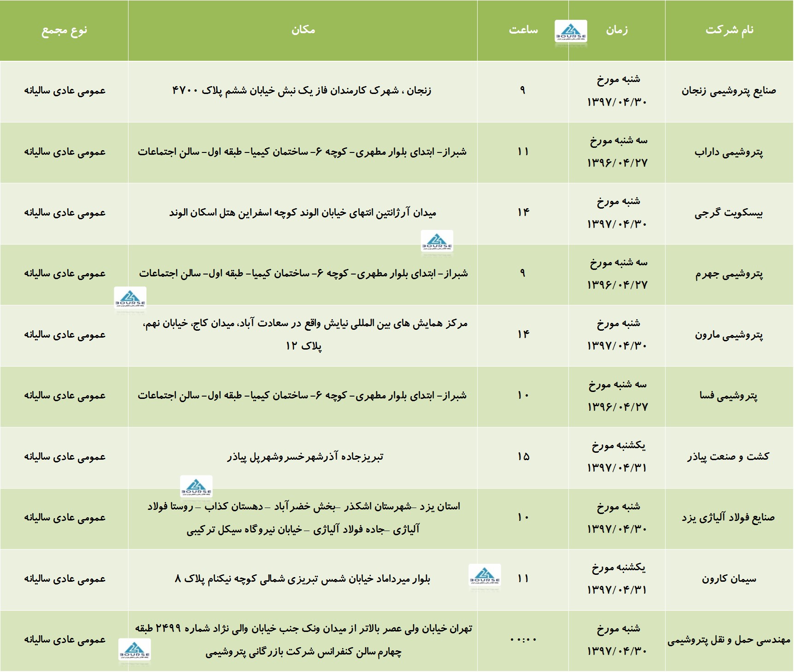Click the 'ساعت' column header

click(x=523, y=30)
